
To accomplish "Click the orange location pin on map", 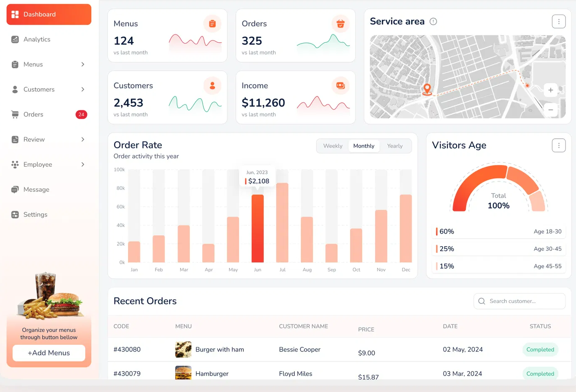I will click(427, 89).
